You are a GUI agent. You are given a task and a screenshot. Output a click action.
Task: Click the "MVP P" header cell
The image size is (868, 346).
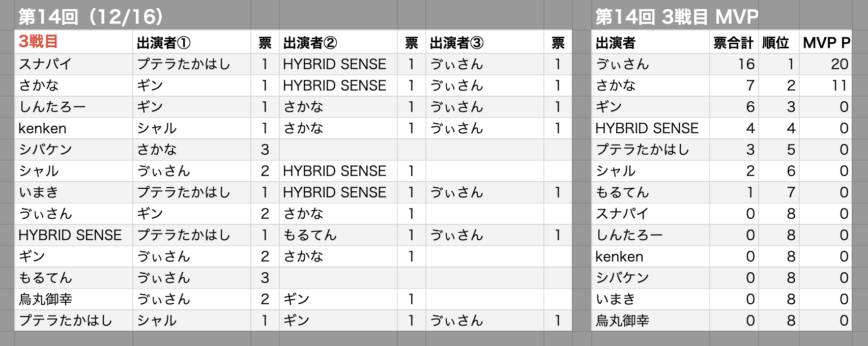click(826, 43)
